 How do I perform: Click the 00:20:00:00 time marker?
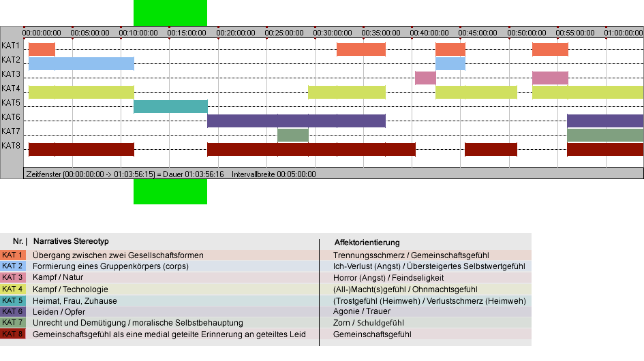point(236,33)
